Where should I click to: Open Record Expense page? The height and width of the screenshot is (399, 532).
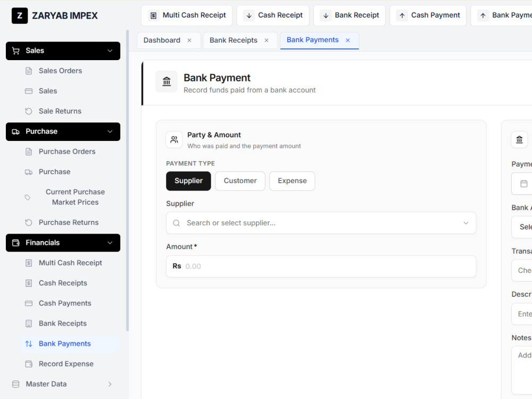(70, 364)
